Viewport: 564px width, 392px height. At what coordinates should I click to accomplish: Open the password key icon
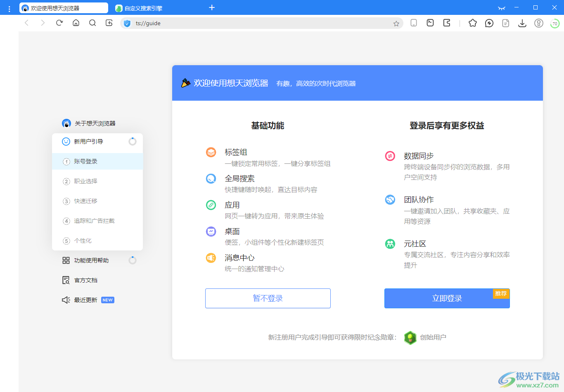click(x=539, y=23)
